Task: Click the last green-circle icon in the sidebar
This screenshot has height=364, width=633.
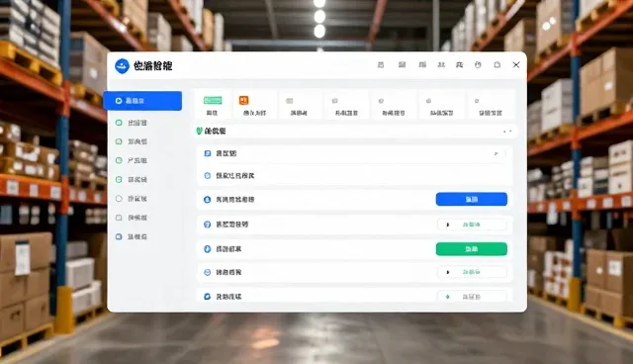Action: pos(119,180)
